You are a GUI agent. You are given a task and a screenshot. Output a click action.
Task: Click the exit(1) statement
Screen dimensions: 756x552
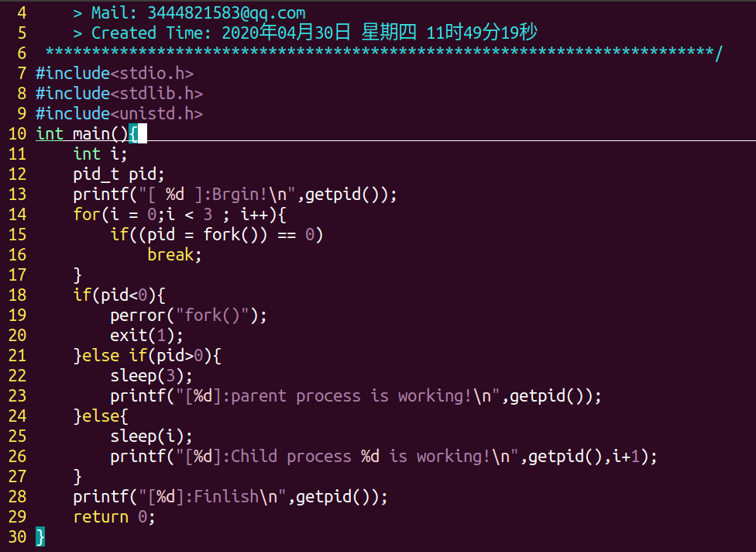point(146,336)
